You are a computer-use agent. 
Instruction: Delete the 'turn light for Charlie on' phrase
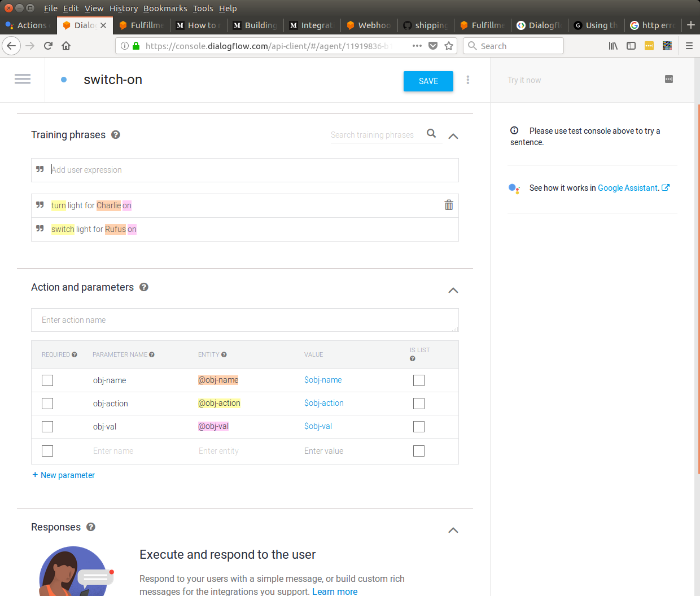[x=449, y=205]
